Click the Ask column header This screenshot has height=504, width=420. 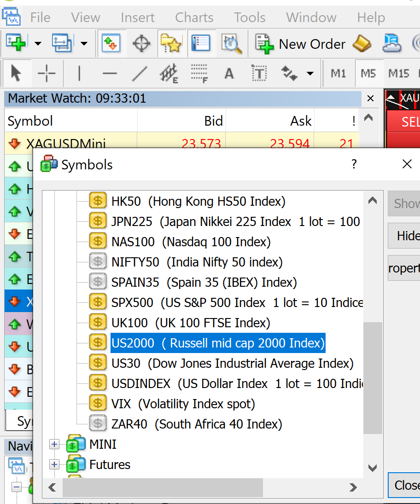click(270, 121)
